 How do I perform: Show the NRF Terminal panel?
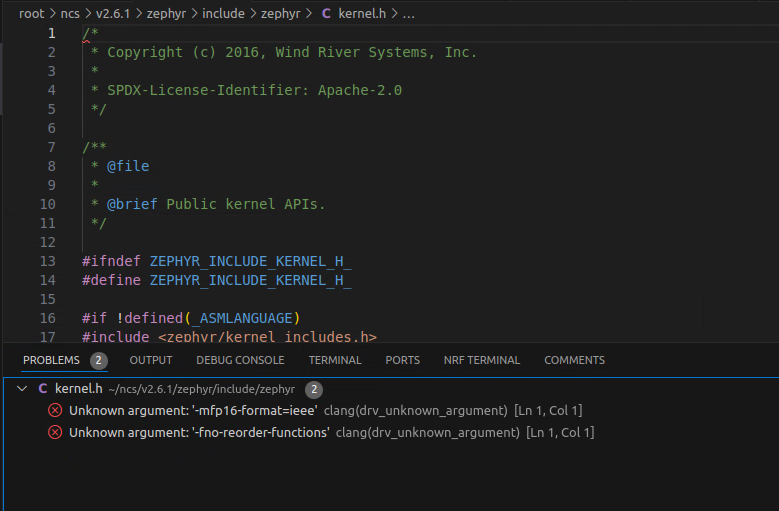482,360
